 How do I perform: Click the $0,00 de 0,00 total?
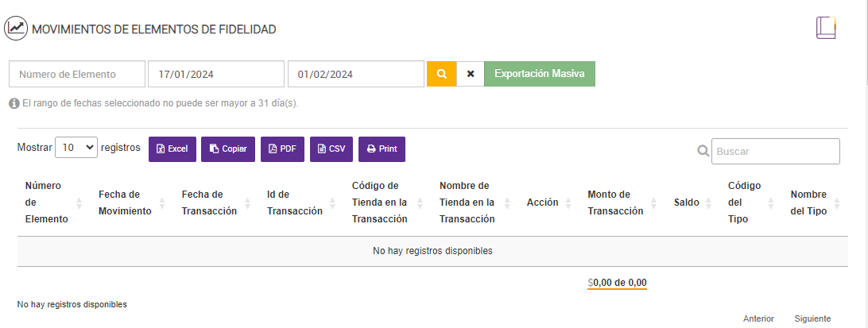pos(618,283)
